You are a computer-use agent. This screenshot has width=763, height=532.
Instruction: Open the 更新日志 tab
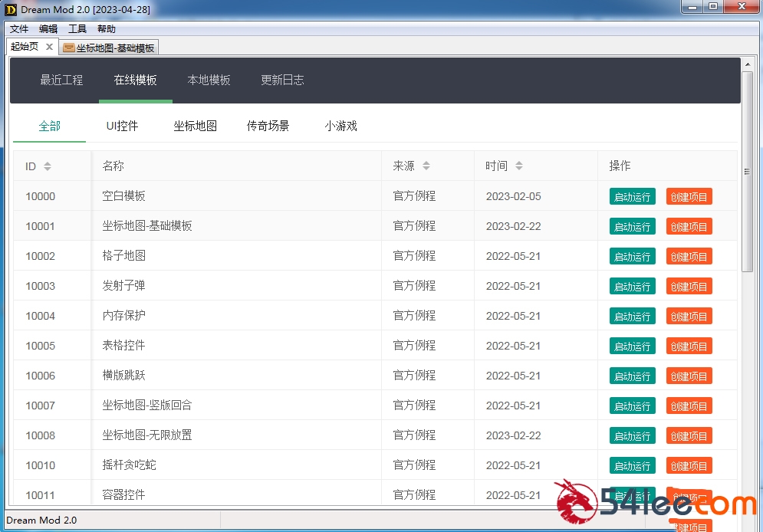click(282, 80)
